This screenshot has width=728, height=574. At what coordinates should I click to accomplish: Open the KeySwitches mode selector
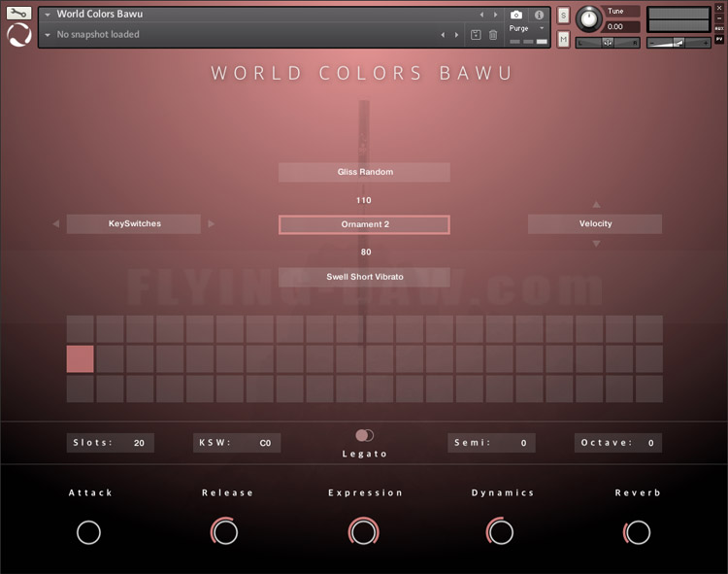(x=134, y=223)
